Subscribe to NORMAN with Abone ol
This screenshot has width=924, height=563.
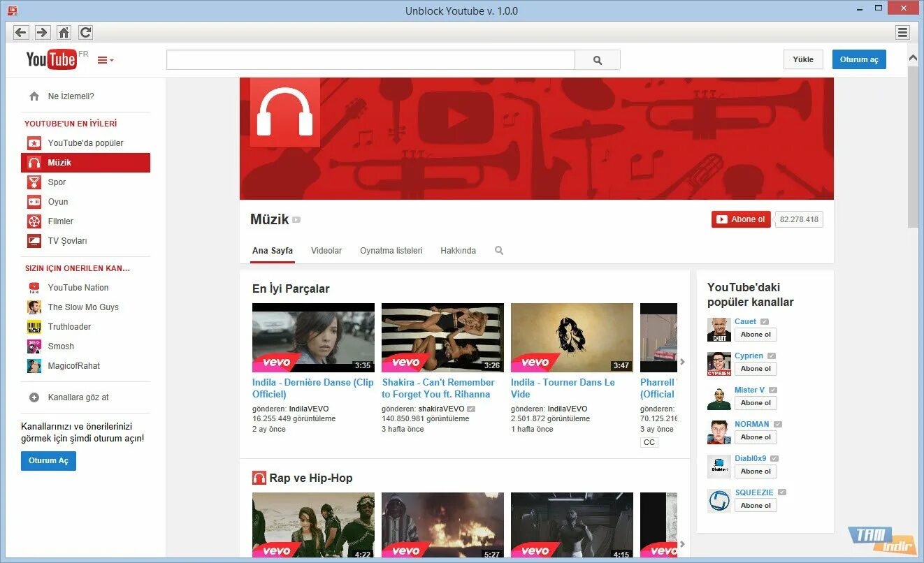(756, 437)
